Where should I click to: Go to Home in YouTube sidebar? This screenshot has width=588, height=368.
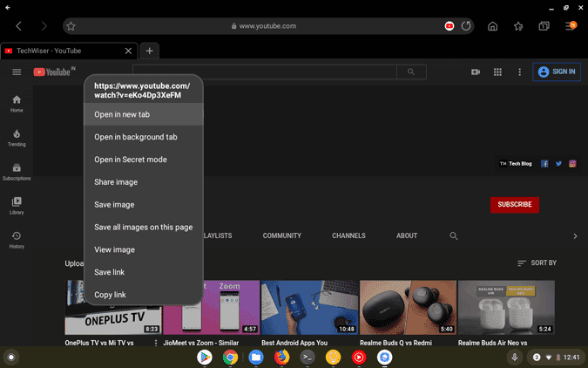[x=17, y=104]
